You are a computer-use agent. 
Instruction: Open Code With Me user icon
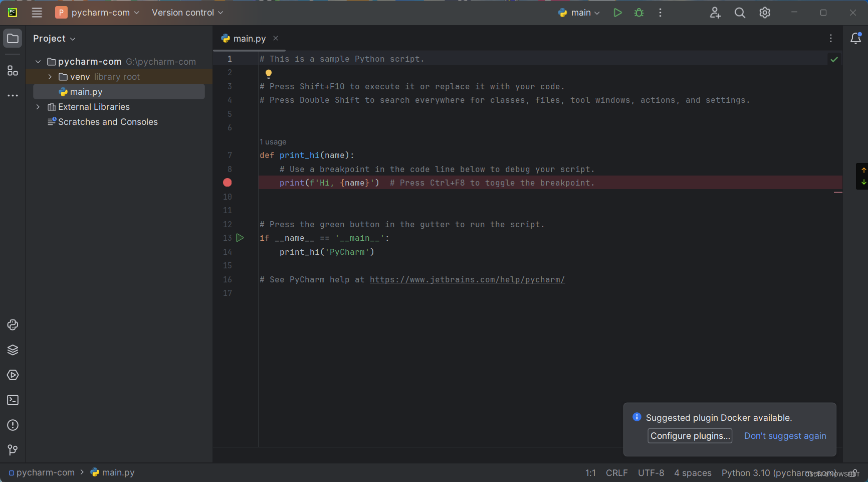coord(715,13)
